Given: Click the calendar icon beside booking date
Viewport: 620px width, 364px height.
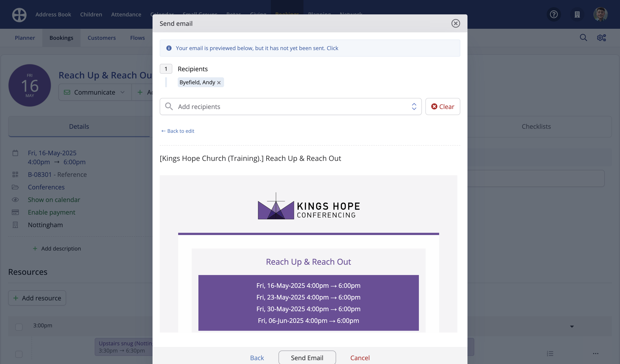Looking at the screenshot, I should [15, 153].
